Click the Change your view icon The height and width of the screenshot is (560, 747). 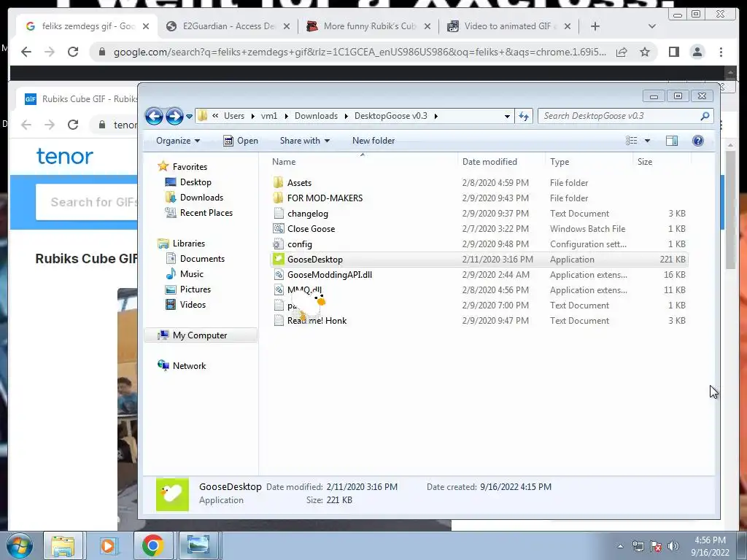[631, 141]
